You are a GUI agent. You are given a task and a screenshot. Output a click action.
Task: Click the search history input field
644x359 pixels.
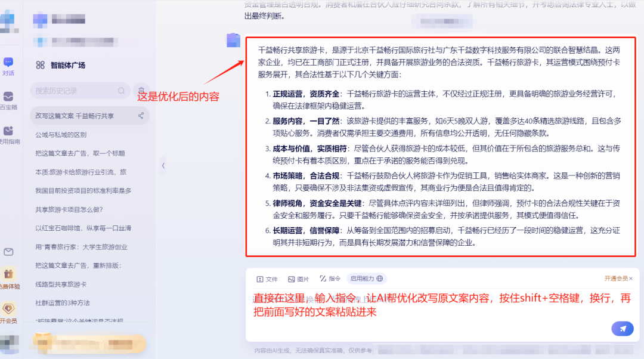pos(80,91)
